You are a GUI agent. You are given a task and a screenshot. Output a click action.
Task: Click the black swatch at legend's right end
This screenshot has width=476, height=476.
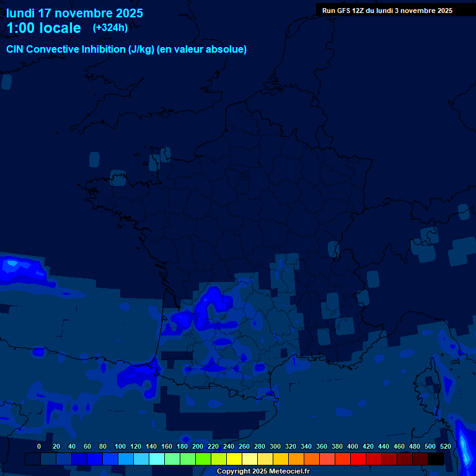coord(436,459)
